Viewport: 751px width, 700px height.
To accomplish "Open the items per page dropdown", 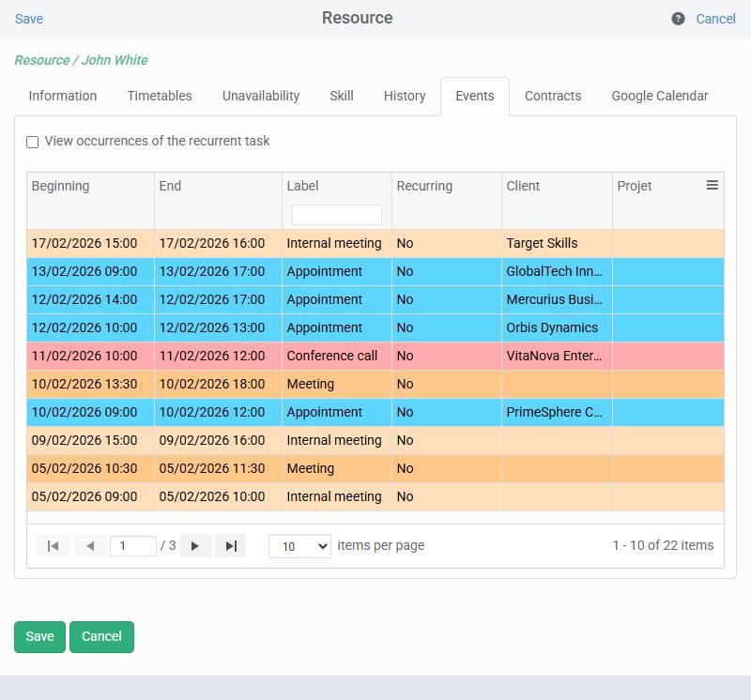I will click(x=299, y=546).
